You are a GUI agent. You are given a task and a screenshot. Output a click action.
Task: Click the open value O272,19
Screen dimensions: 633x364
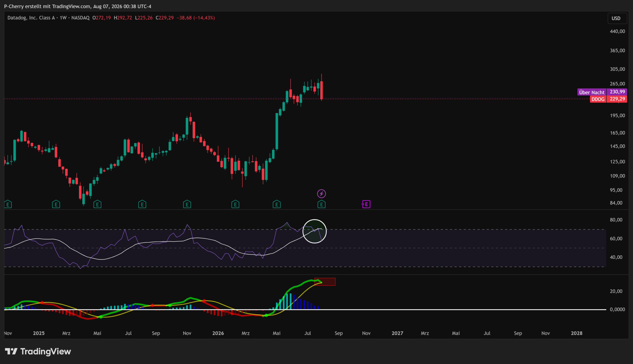101,18
